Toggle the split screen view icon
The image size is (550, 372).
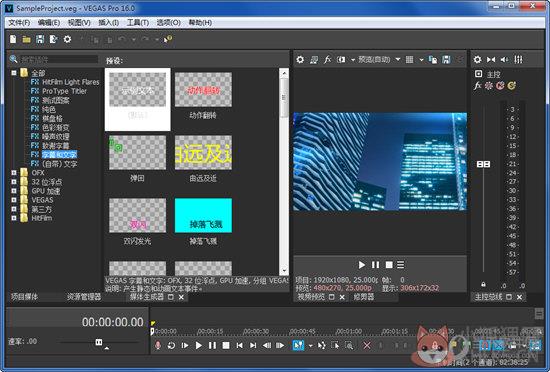click(x=341, y=60)
